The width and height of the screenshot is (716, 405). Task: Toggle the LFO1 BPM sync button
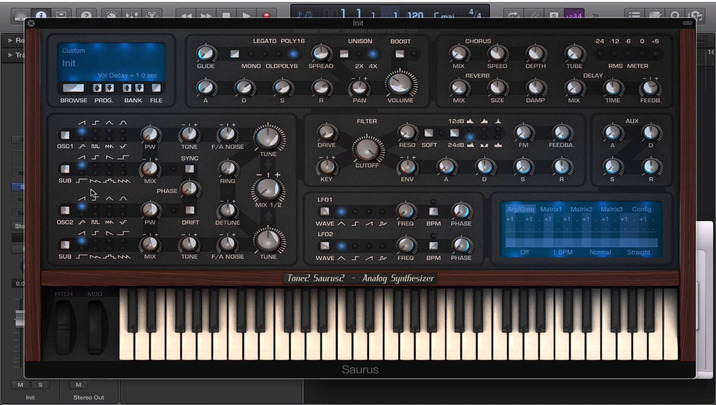point(433,211)
